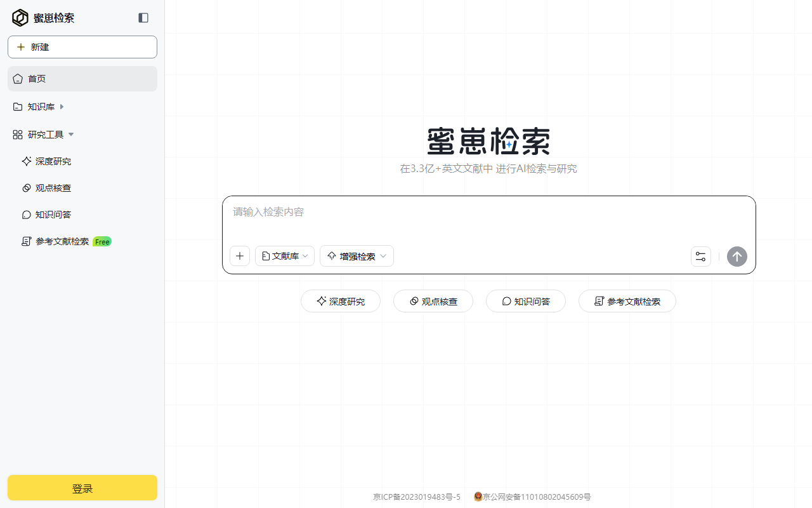Screen dimensions: 812x508
Task: Click the 观点核查 pill button below search
Action: [433, 301]
